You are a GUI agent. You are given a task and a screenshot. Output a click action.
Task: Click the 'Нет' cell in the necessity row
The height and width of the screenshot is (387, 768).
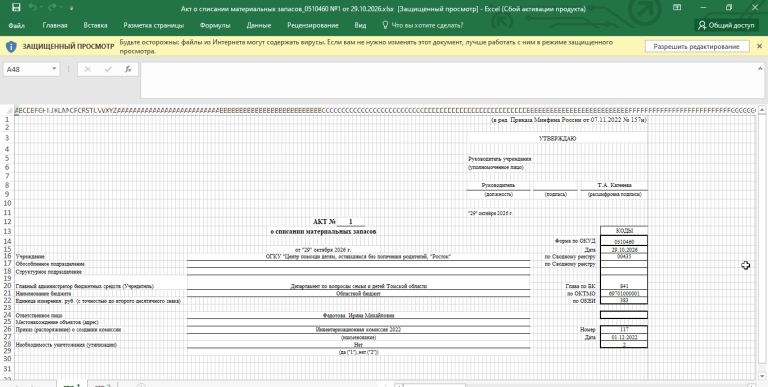358,345
